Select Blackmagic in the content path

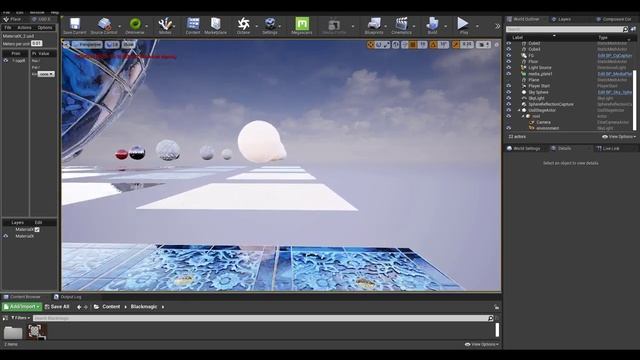click(144, 307)
